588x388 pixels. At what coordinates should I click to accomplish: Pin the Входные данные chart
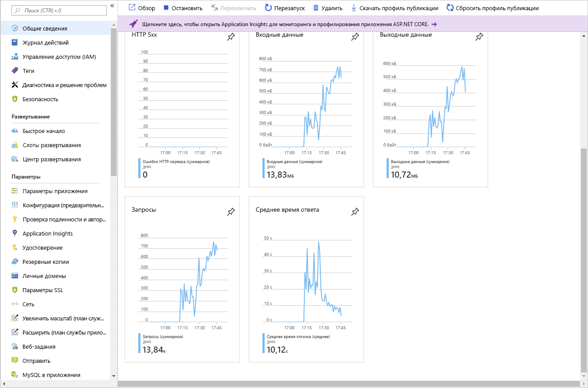355,38
